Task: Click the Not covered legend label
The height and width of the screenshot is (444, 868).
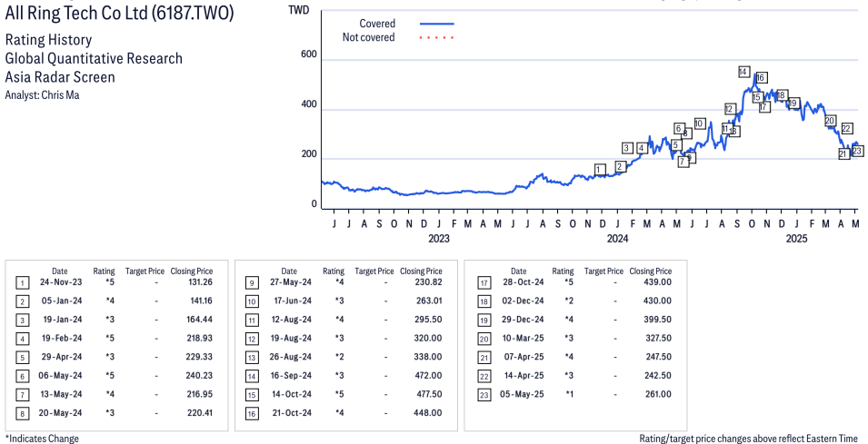Action: click(368, 37)
